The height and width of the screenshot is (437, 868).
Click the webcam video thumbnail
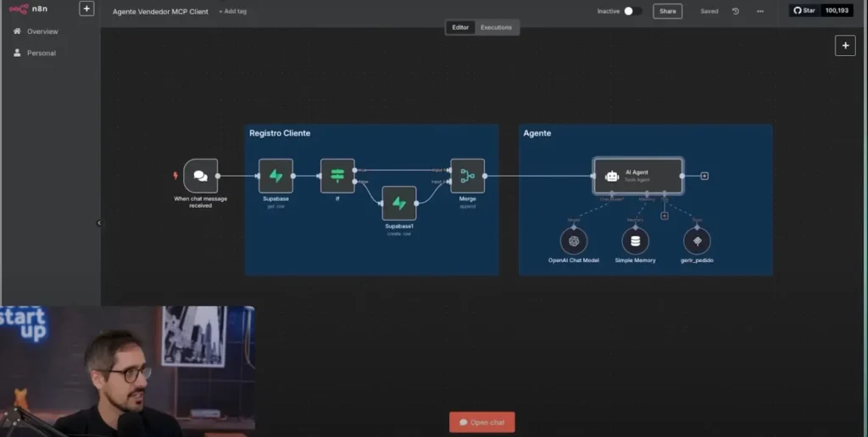click(127, 371)
